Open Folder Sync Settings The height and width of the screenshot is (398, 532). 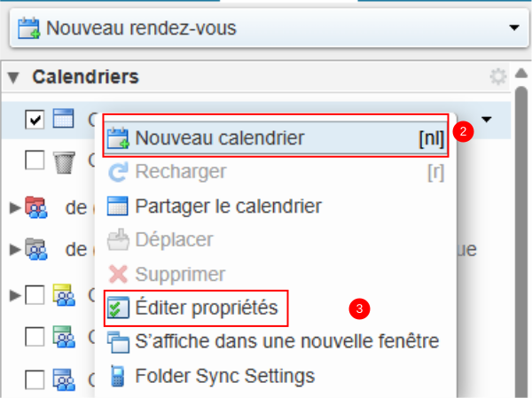pyautogui.click(x=224, y=377)
